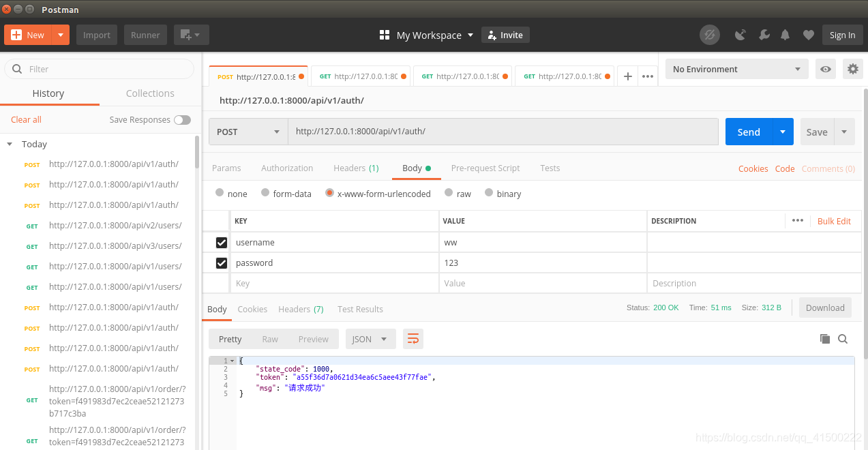Open manage environments gear icon

coord(852,69)
